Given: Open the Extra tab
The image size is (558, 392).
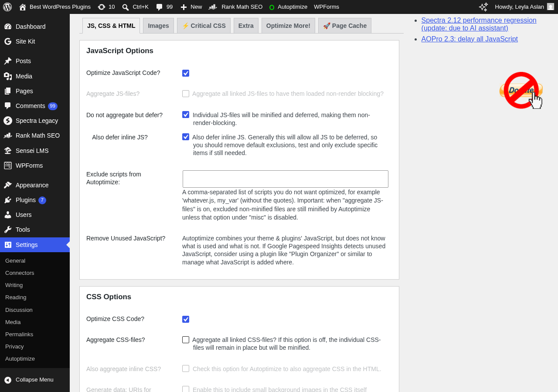Looking at the screenshot, I should click(x=246, y=26).
